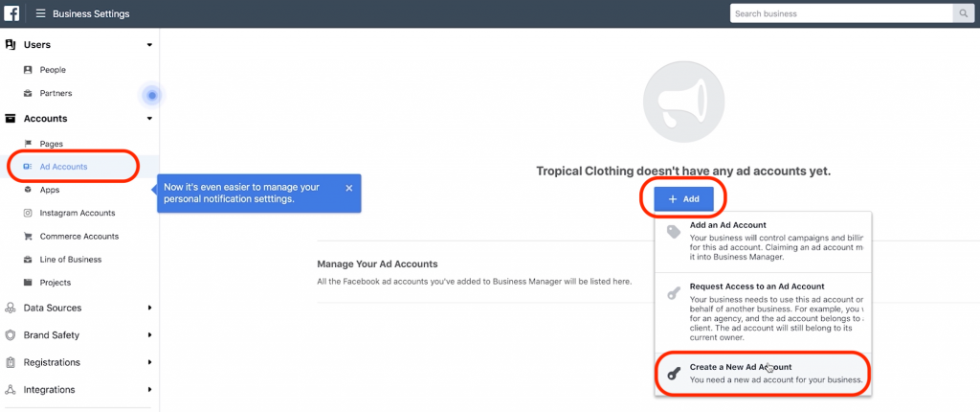980x412 pixels.
Task: Open the hamburger menu beside Business Settings
Action: (40, 13)
